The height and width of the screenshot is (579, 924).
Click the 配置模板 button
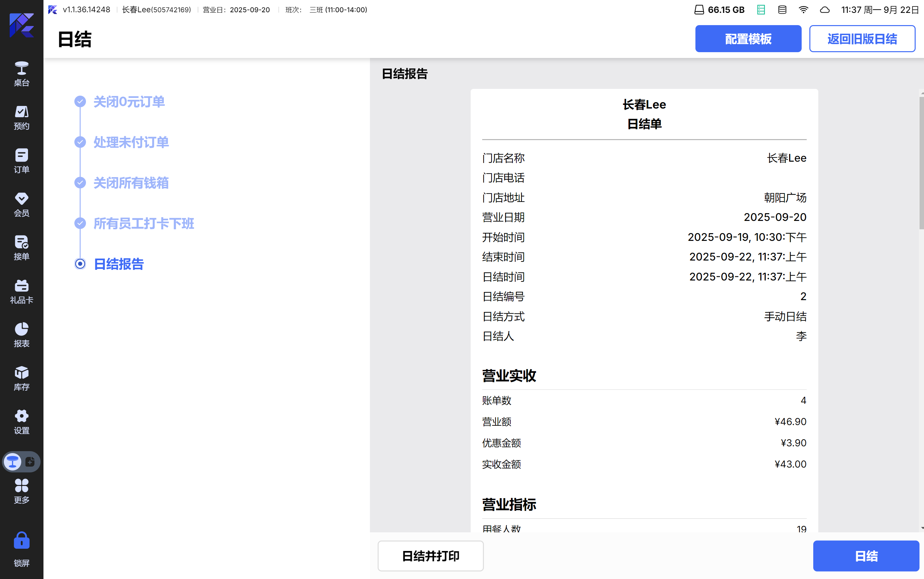[748, 39]
